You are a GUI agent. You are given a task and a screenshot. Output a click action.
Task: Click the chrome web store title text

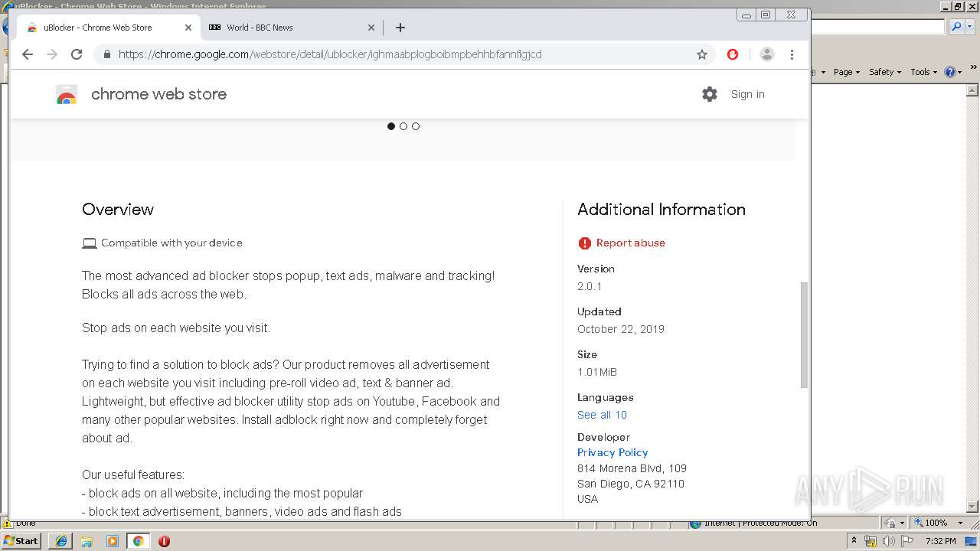coord(158,94)
